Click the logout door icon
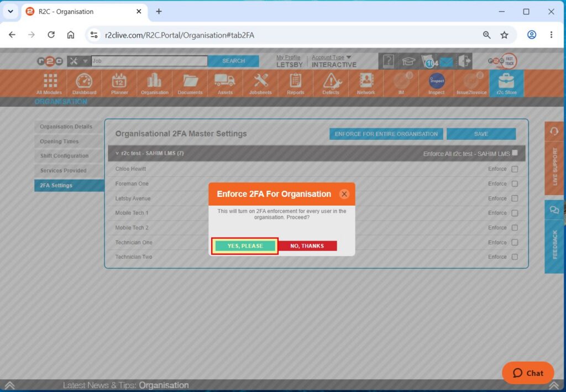Screen dimensions: 566x392 465,61
